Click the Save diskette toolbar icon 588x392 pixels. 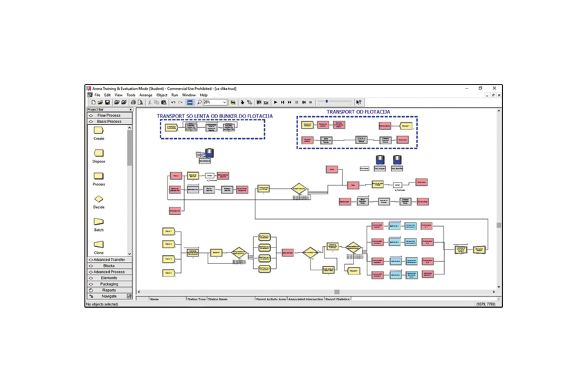(107, 102)
